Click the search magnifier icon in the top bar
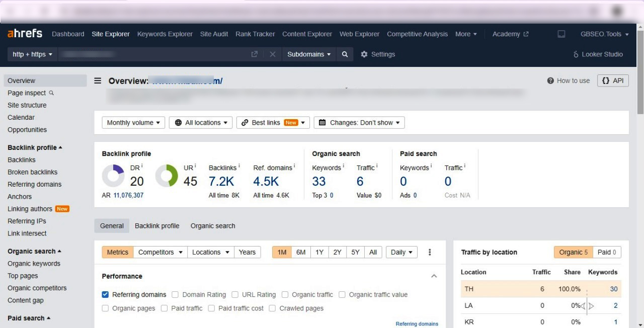This screenshot has width=644, height=328. coord(345,54)
